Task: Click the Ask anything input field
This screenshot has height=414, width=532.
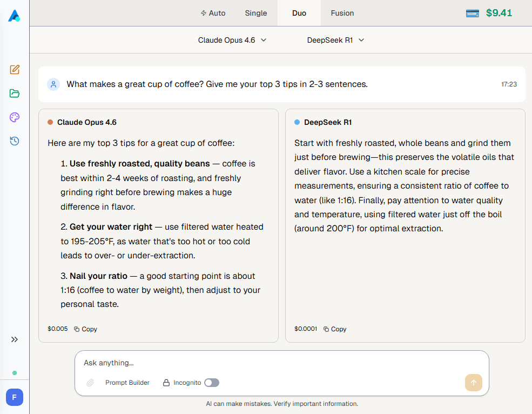Action: pos(270,363)
